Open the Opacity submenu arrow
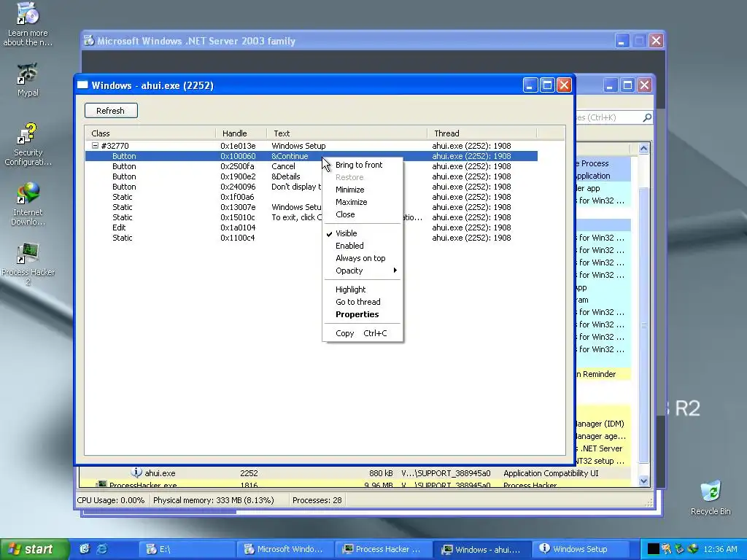 point(395,271)
